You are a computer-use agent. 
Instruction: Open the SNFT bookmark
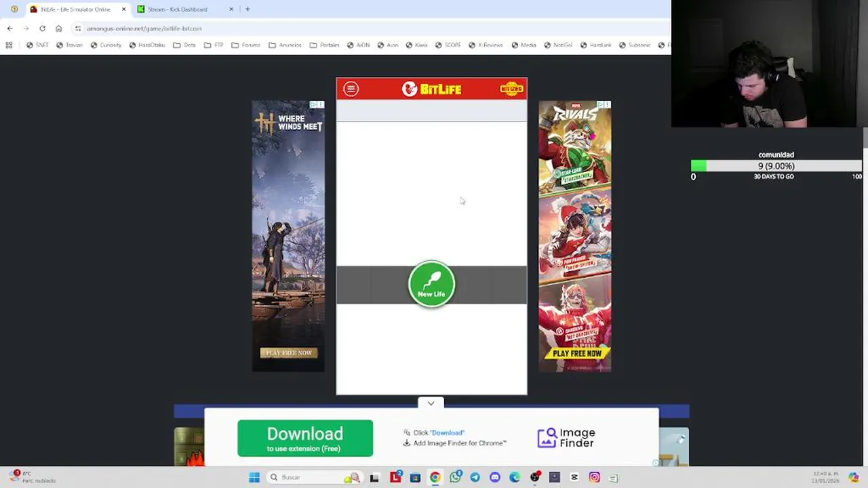pos(37,45)
